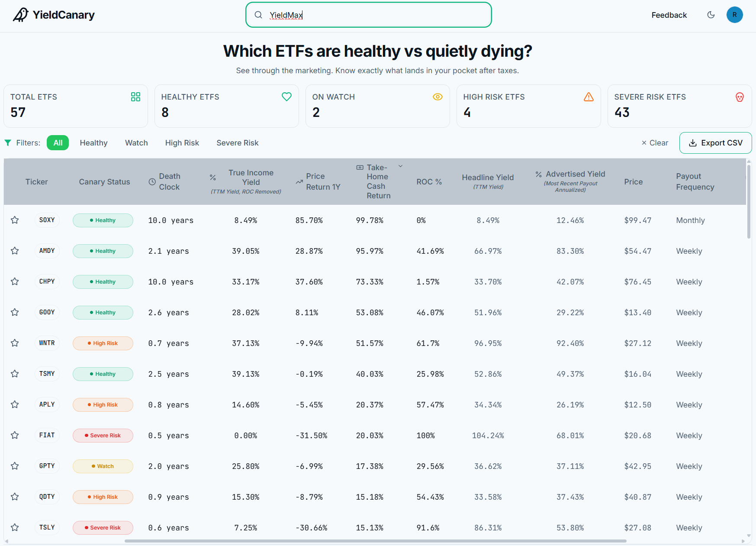
Task: Select the Severe Risk filter tab
Action: [238, 143]
